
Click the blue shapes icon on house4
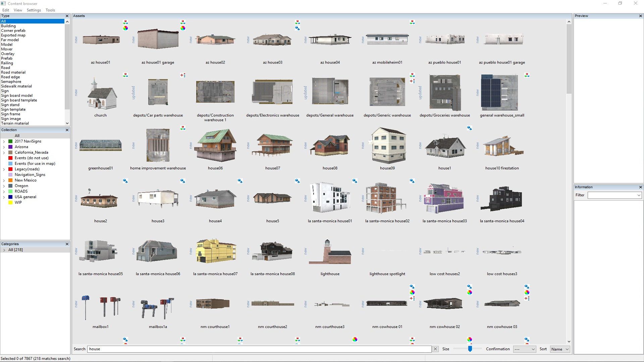240,181
